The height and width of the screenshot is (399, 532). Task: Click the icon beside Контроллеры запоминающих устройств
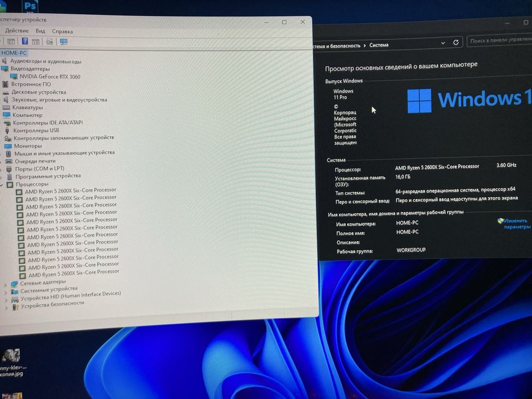click(8, 139)
